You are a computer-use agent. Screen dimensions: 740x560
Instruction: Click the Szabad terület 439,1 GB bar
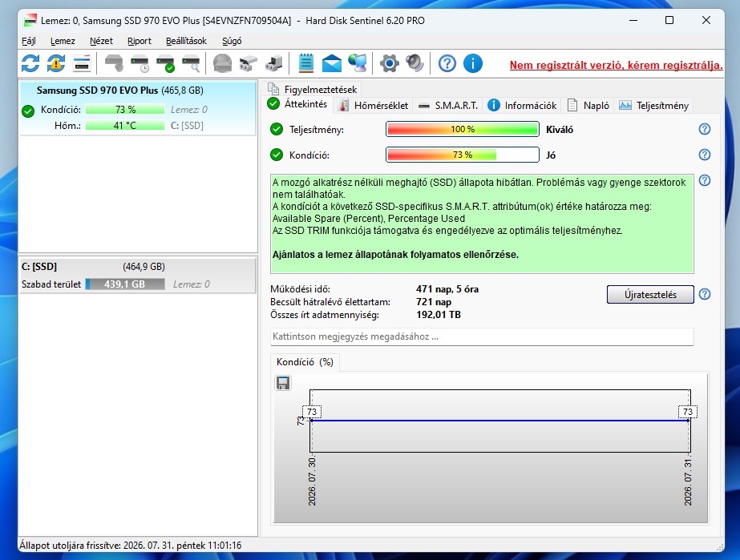click(125, 284)
